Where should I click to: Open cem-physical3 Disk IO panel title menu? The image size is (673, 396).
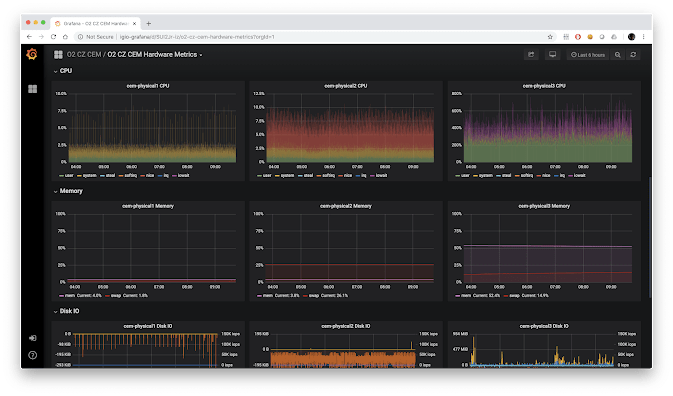[x=544, y=326]
